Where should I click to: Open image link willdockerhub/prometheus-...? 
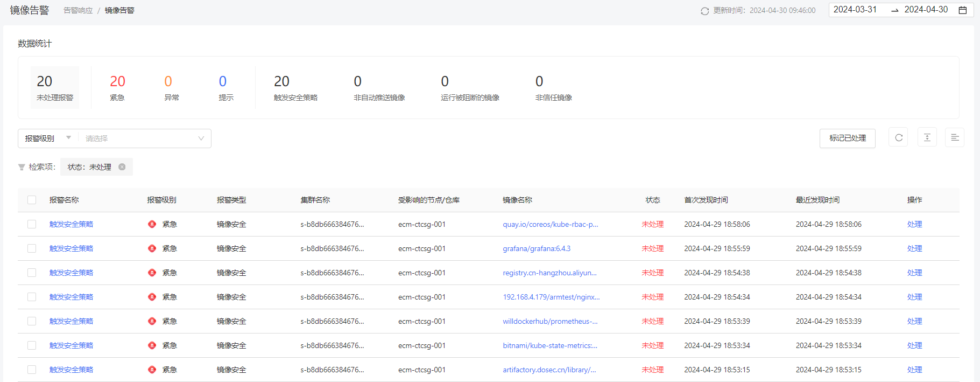click(x=550, y=321)
